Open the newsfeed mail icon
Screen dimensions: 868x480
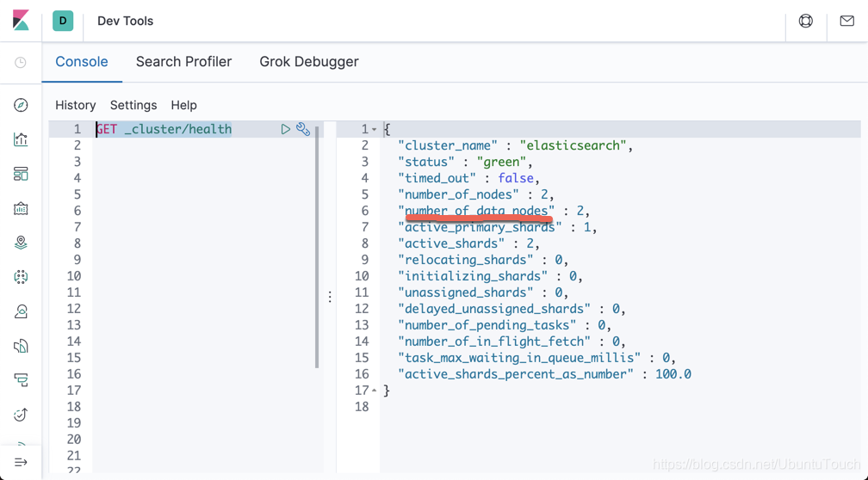[x=847, y=21]
